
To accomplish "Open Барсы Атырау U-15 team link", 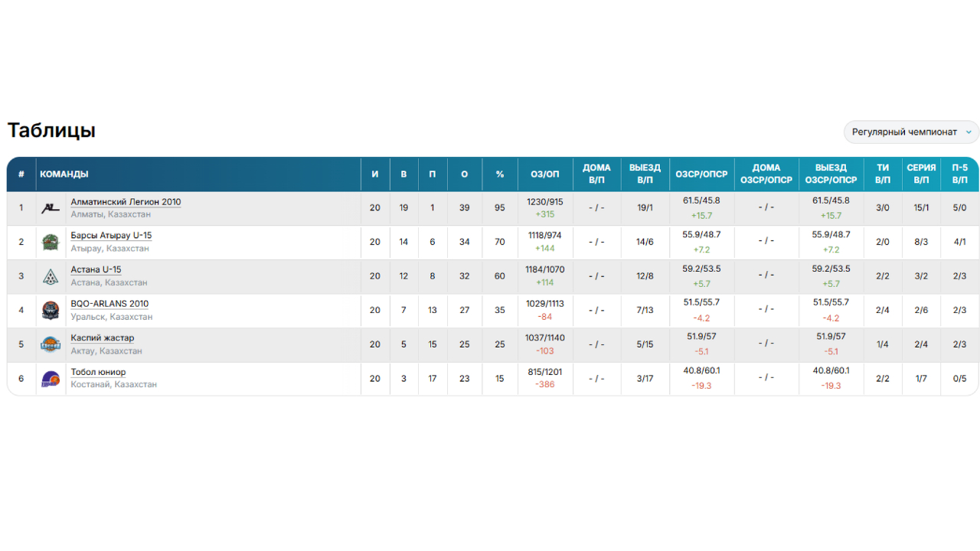I will (x=111, y=236).
